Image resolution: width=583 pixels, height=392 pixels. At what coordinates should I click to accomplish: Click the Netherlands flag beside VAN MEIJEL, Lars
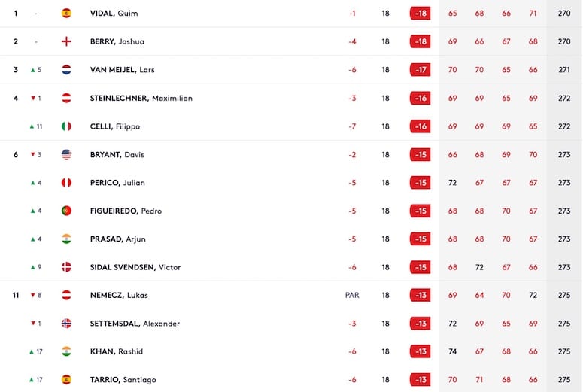coord(66,70)
